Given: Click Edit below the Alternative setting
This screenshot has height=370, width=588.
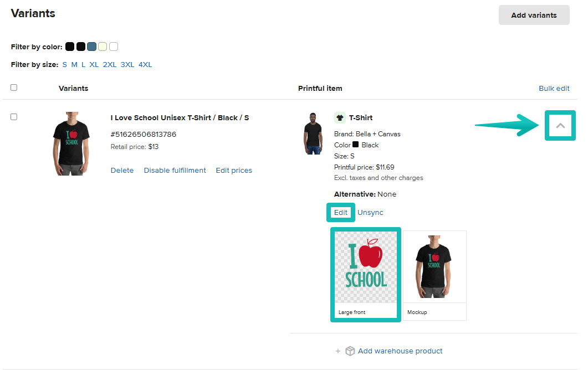Looking at the screenshot, I should 340,212.
